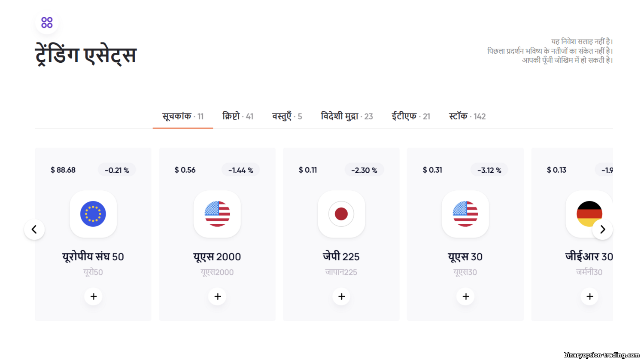Show next assets with right chevron
Screen dimensions: 644x363
coord(602,229)
